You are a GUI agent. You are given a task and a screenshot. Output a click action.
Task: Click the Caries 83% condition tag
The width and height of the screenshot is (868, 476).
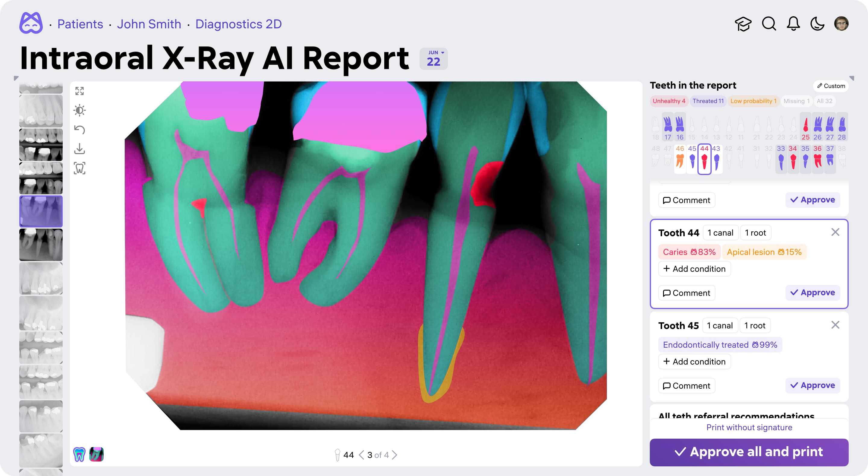(x=689, y=252)
